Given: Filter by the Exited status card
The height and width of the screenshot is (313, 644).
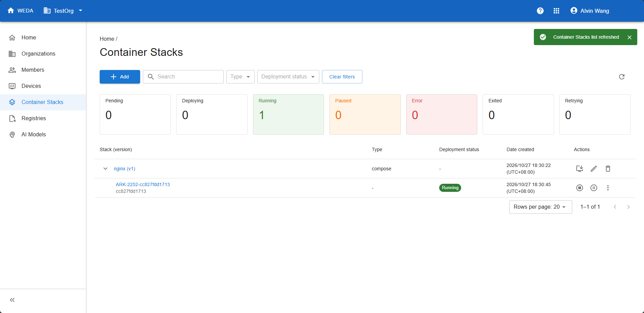Looking at the screenshot, I should pos(518,114).
